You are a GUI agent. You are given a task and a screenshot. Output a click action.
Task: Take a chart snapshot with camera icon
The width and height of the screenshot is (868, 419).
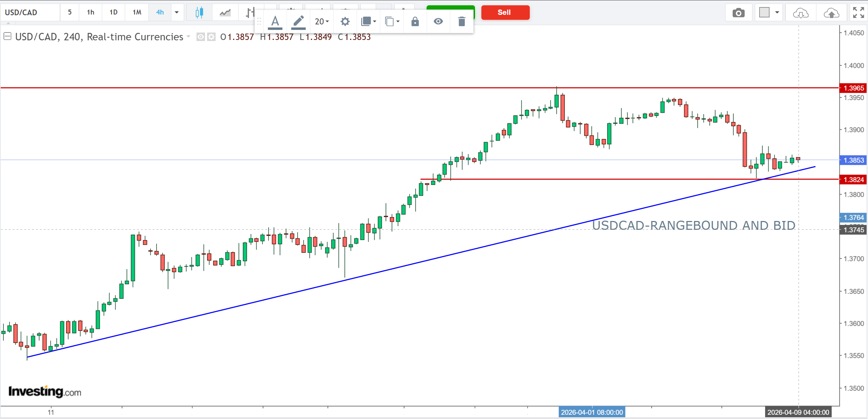click(738, 13)
